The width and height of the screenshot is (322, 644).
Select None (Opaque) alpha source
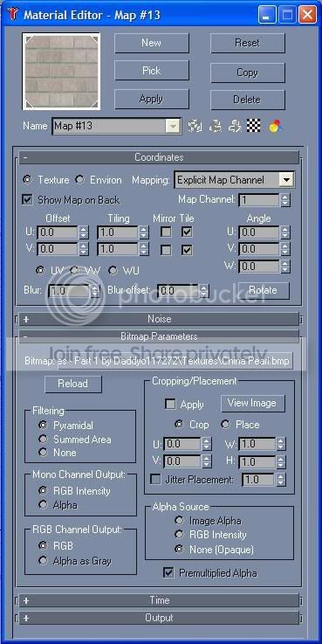pyautogui.click(x=179, y=549)
